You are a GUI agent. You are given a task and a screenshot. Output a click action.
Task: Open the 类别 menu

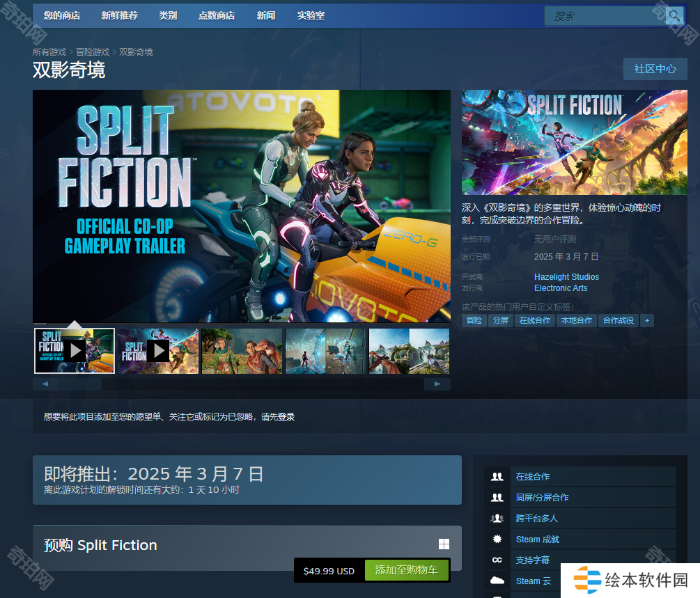pyautogui.click(x=168, y=15)
